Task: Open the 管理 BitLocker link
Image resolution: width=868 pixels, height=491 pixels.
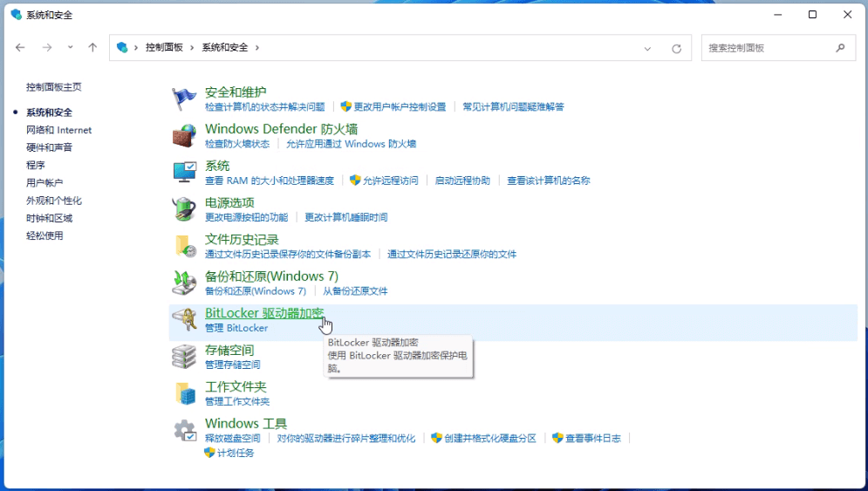Action: (x=236, y=328)
